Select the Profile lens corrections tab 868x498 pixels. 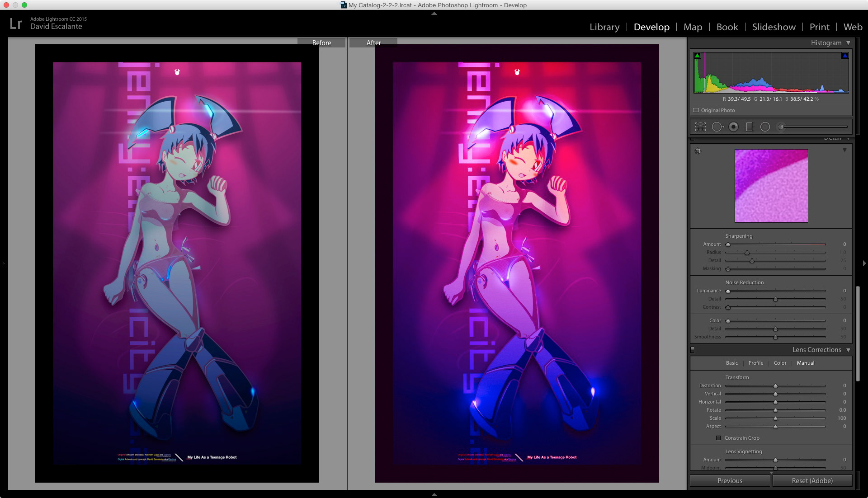755,363
